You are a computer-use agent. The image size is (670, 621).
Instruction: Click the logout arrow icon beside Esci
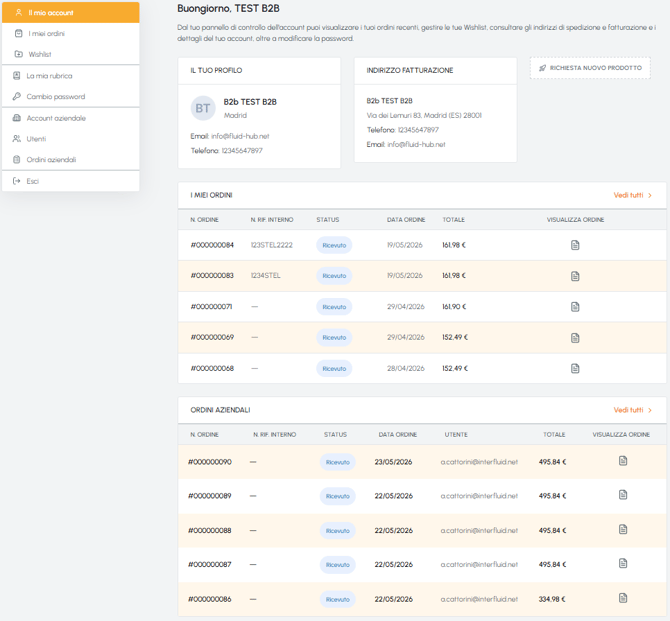(x=17, y=181)
